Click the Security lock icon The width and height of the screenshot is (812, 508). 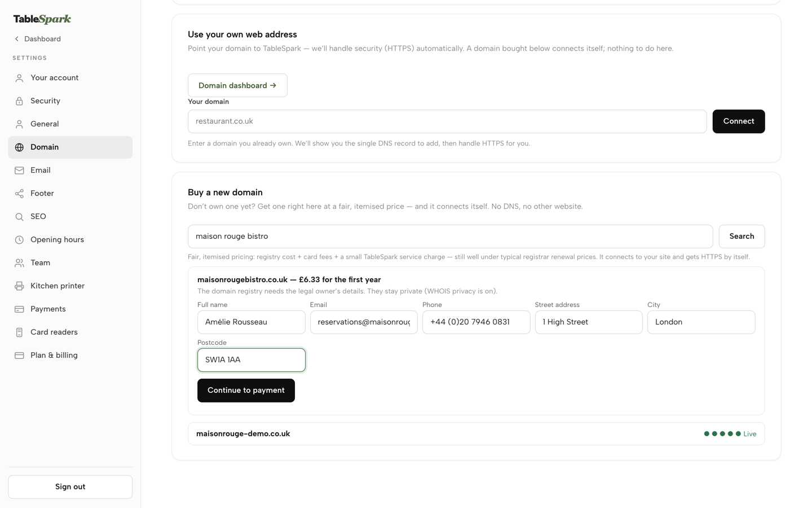click(x=19, y=101)
